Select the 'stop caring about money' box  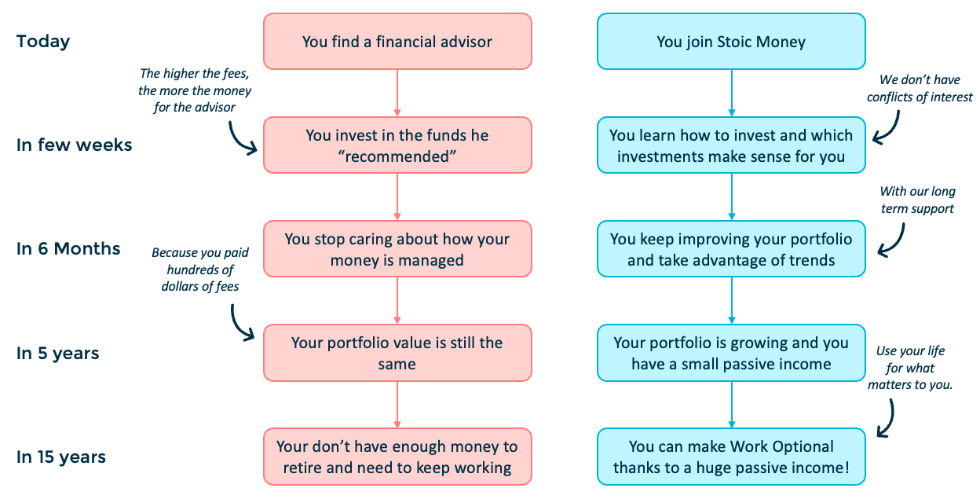click(397, 249)
